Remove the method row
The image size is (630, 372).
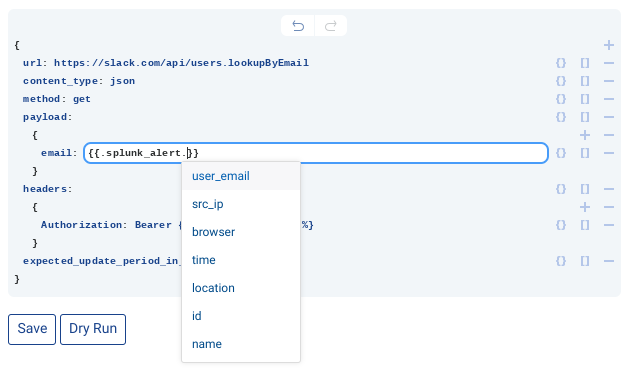coord(609,99)
